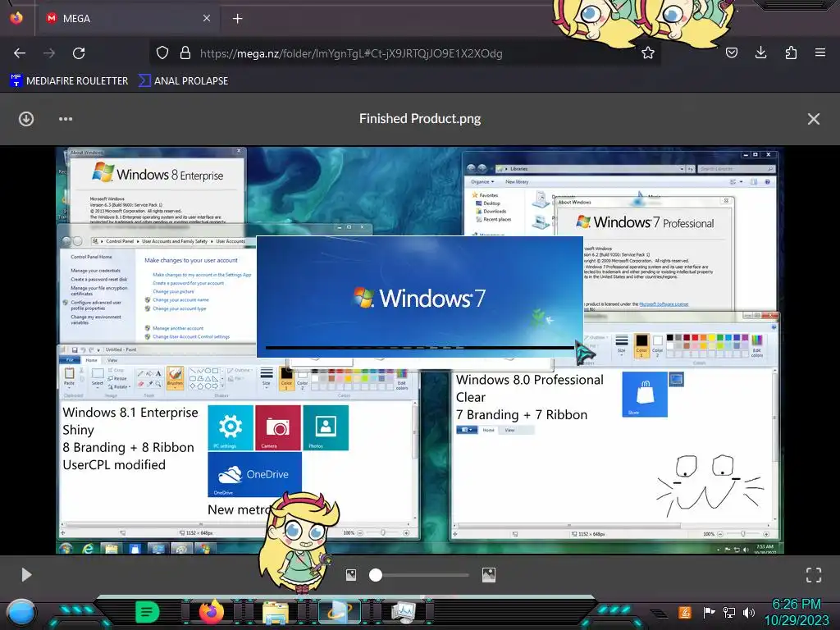This screenshot has width=840, height=630.
Task: Open the Firefox downloads panel
Action: [760, 52]
